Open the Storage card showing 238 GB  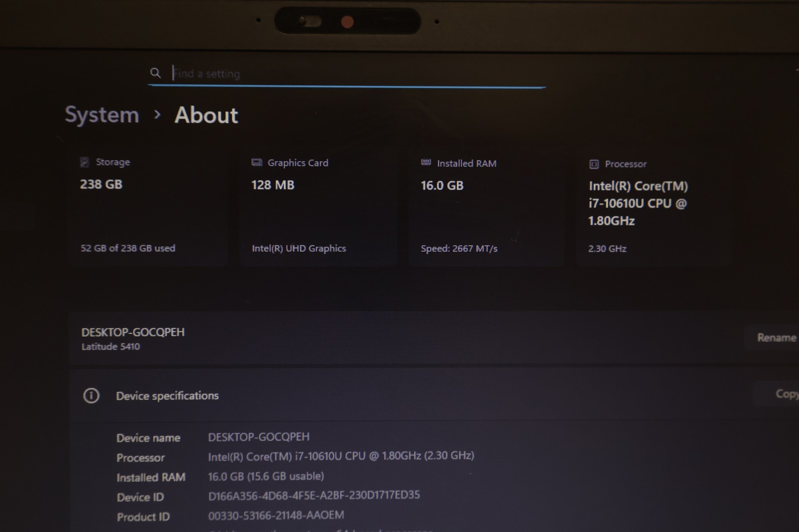[x=148, y=207]
